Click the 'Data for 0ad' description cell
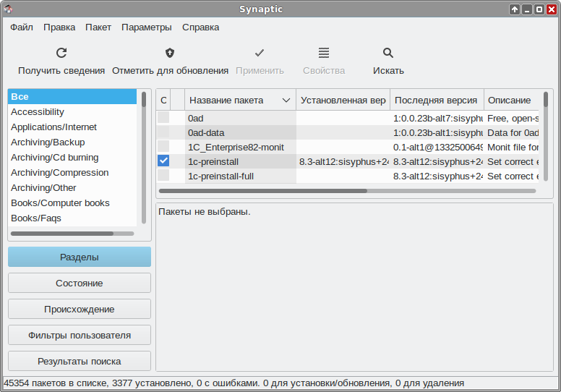Image resolution: width=561 pixels, height=392 pixels. click(512, 133)
